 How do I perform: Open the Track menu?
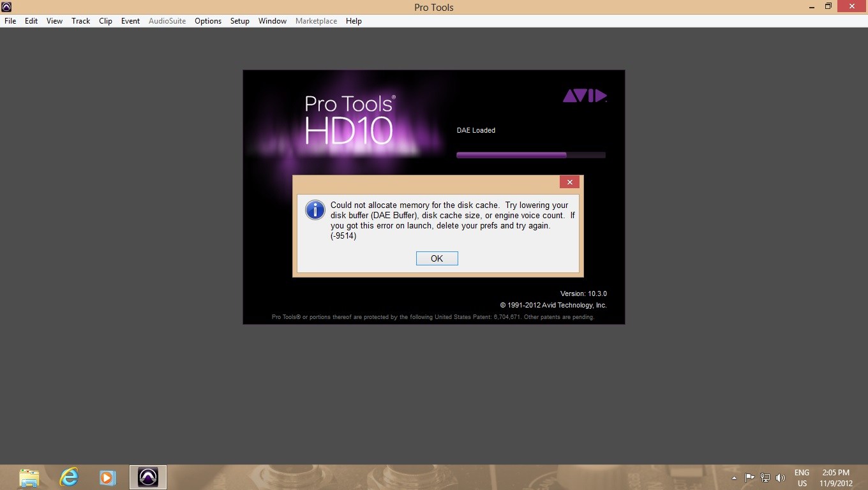[81, 21]
